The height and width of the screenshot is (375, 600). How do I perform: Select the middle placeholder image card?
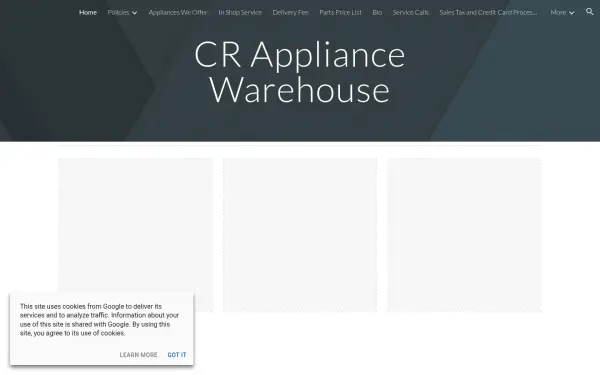pos(300,235)
